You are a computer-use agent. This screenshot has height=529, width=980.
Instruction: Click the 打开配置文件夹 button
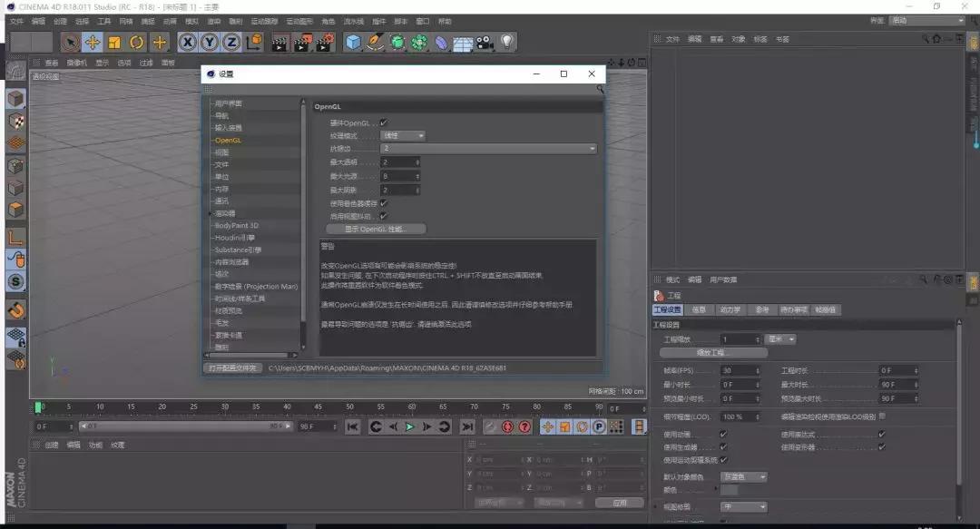point(229,369)
